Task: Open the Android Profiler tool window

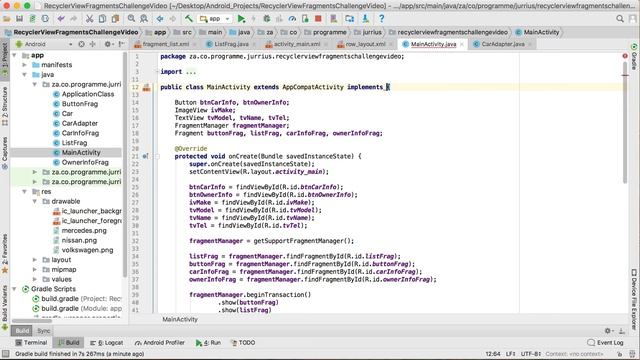Action: point(160,342)
